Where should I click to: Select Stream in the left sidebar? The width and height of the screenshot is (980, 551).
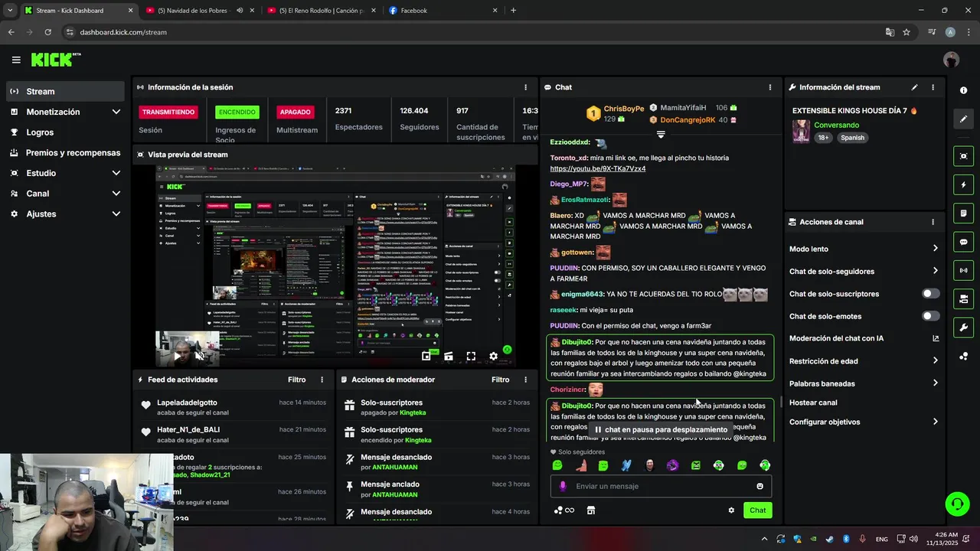pyautogui.click(x=65, y=91)
